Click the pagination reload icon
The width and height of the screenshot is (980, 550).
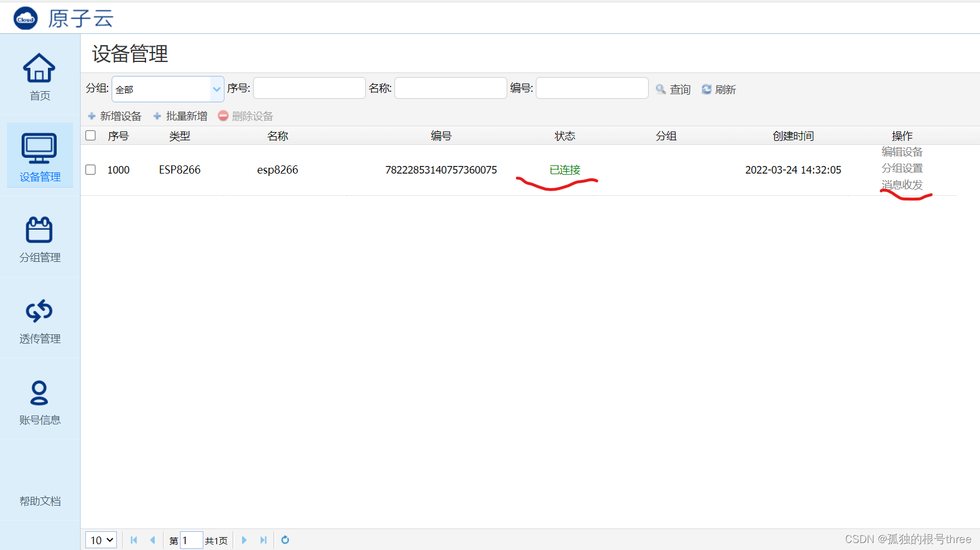285,540
